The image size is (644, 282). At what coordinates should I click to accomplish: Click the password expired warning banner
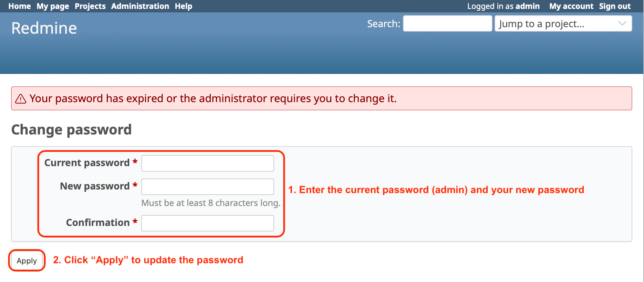tap(321, 98)
